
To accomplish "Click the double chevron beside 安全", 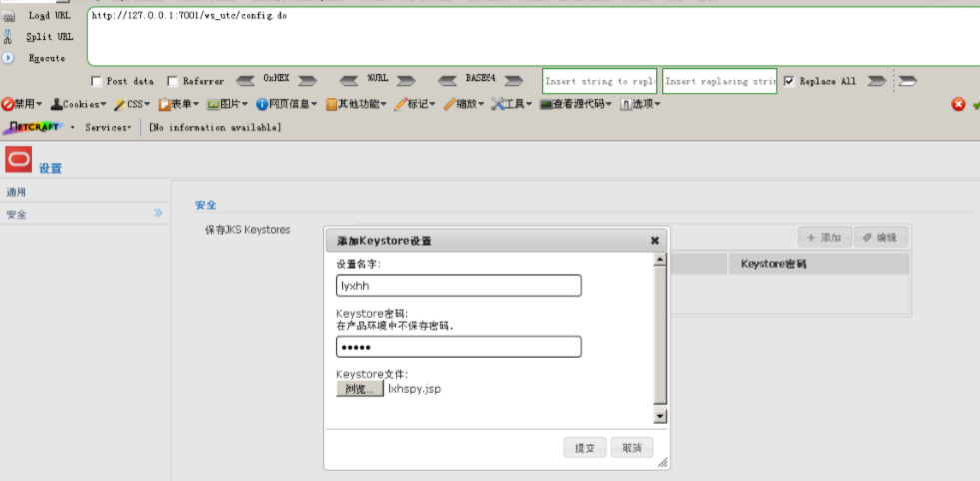I will [x=158, y=213].
